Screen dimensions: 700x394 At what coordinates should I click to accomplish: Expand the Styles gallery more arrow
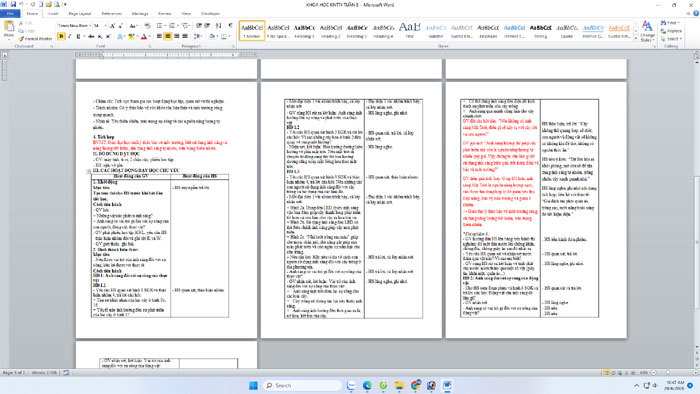coord(636,39)
